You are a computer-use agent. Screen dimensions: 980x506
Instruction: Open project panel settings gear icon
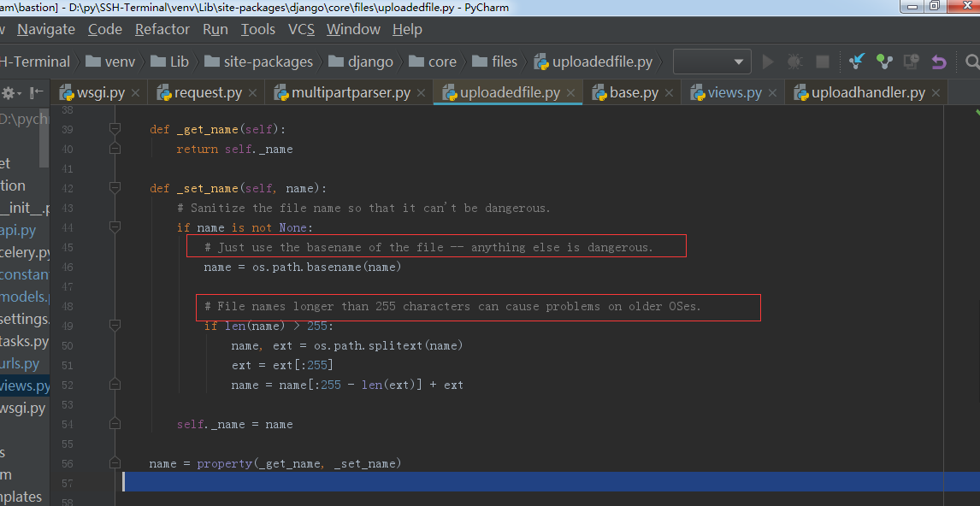tap(9, 93)
